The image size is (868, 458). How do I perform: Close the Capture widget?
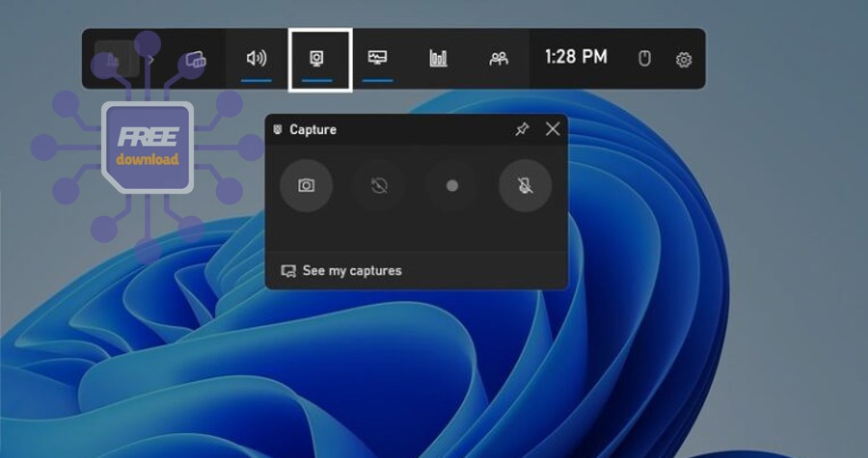(553, 129)
